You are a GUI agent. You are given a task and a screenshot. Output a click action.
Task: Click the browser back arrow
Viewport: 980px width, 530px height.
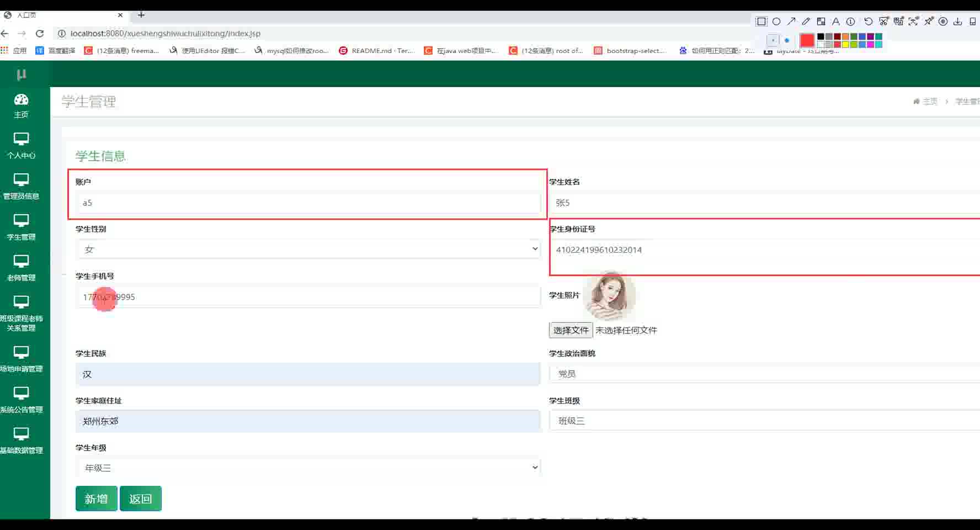click(5, 33)
